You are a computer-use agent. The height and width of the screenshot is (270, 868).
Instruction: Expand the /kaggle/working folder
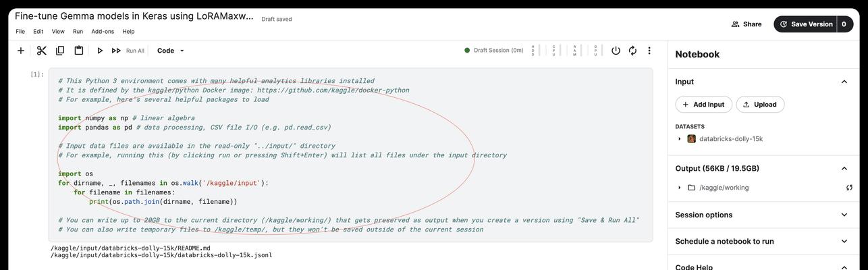pos(679,188)
